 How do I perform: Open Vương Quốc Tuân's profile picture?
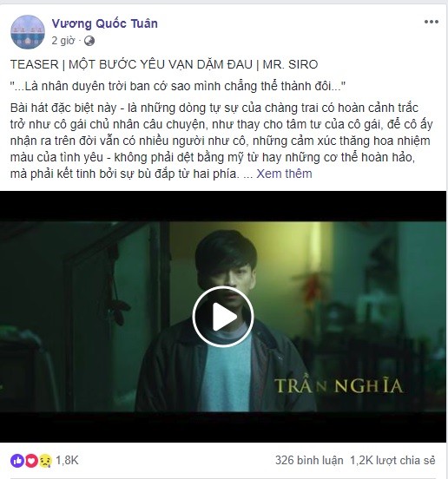click(28, 32)
